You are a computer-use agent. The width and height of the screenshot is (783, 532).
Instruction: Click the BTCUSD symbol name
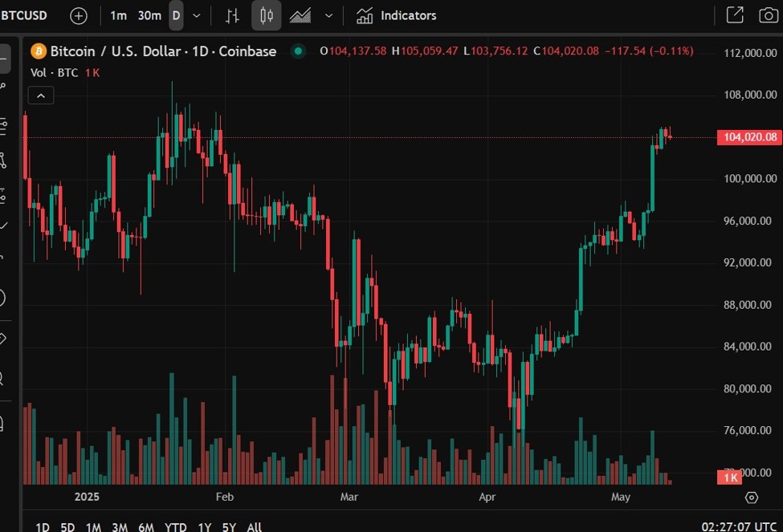(24, 14)
